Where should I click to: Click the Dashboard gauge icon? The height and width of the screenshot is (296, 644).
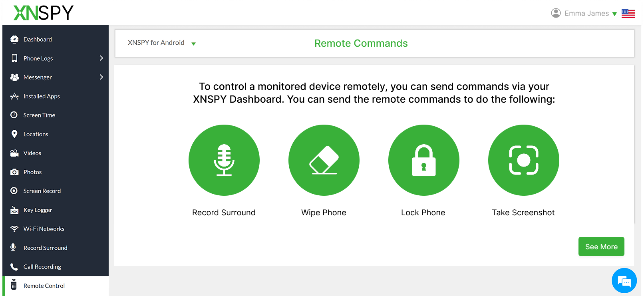14,39
